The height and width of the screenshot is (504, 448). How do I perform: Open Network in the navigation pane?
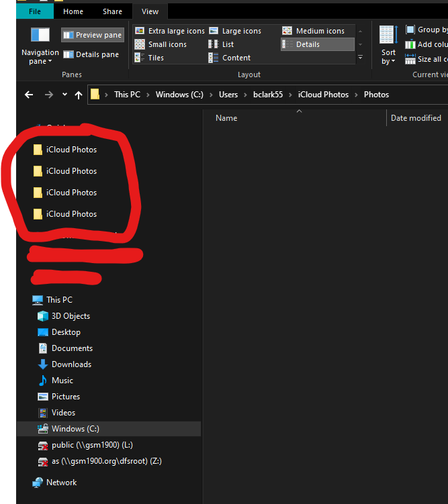pyautogui.click(x=54, y=483)
